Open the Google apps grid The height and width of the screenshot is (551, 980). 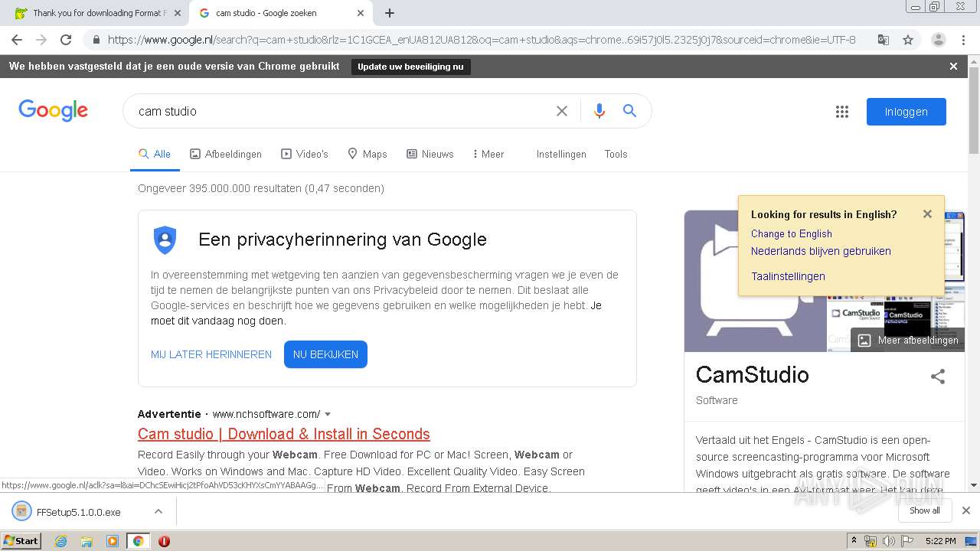pos(842,112)
